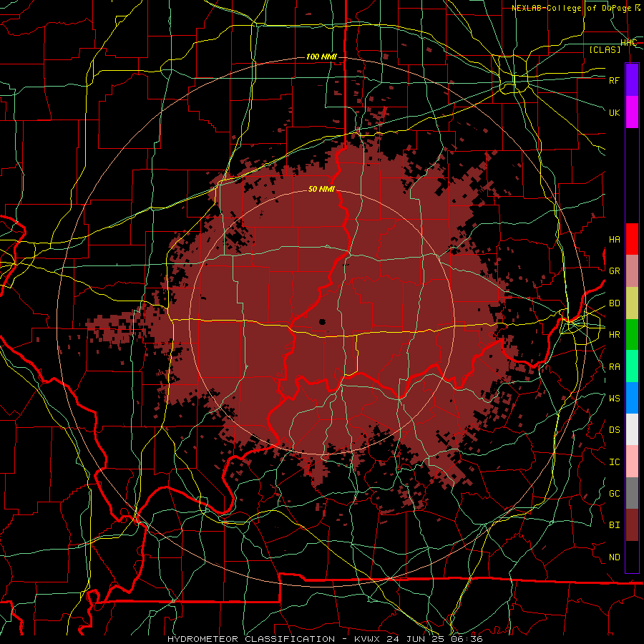The width and height of the screenshot is (644, 644).
Task: Click the RF purple legend color swatch
Action: click(632, 80)
